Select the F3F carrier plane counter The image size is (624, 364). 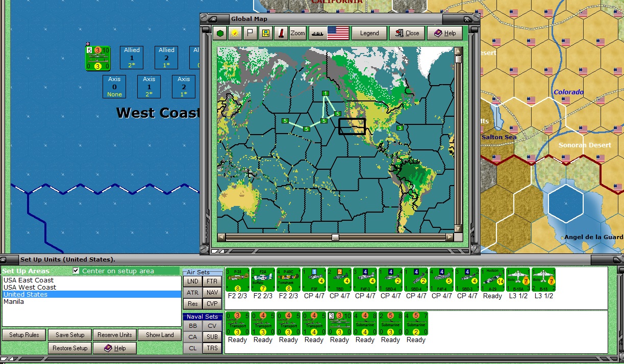click(x=314, y=280)
